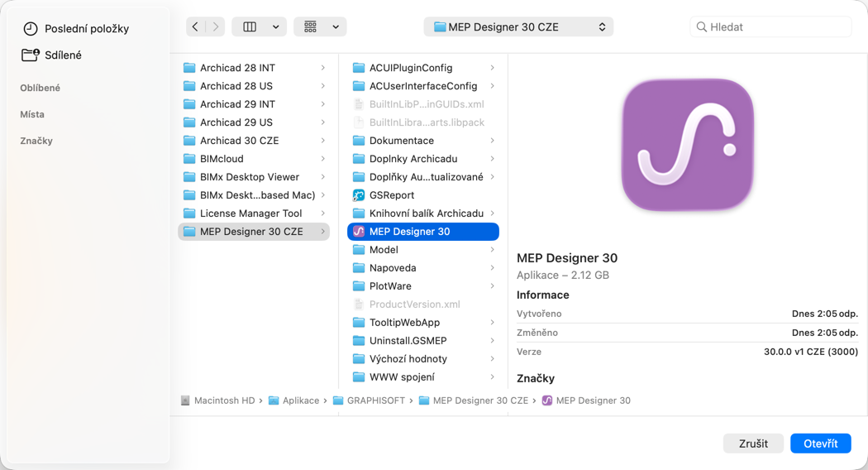Screen dimensions: 868x470
Task: Go back with the left arrow
Action: [x=195, y=26]
